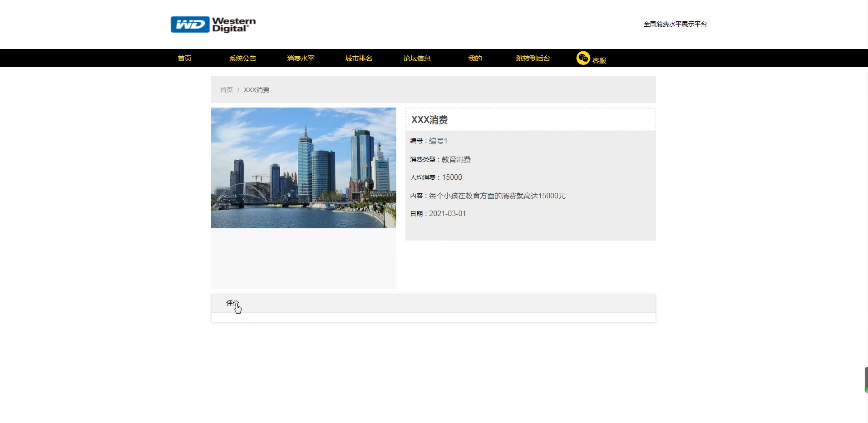Click the 全国消费水平展示平台 header text
Viewport: 868px width, 423px height.
click(675, 24)
